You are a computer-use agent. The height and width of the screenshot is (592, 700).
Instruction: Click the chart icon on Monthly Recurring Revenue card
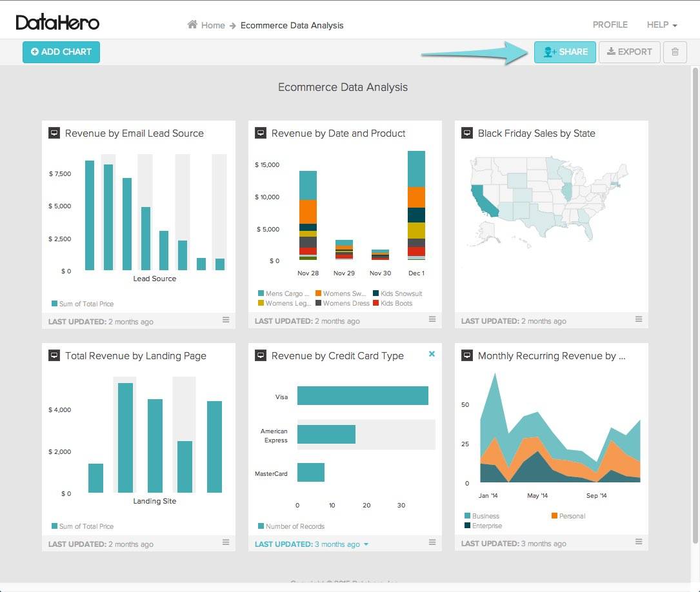tap(466, 355)
